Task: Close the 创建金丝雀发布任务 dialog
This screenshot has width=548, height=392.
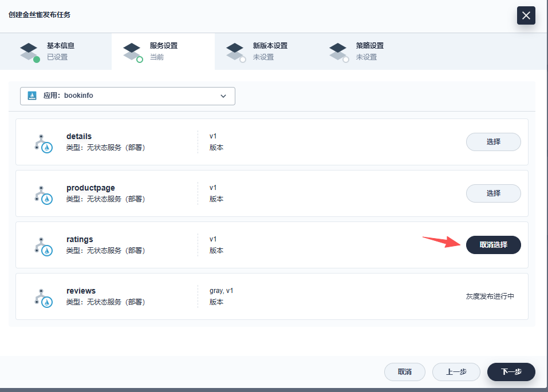Action: [x=526, y=15]
